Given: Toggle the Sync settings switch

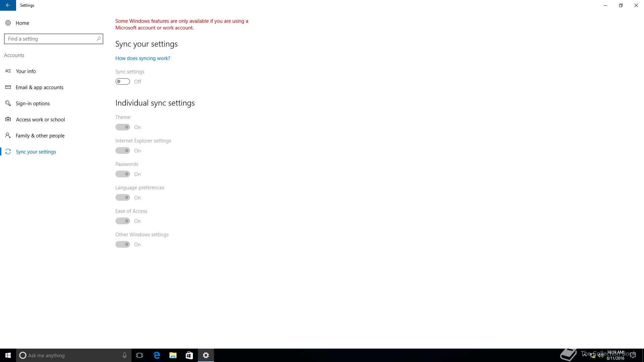Looking at the screenshot, I should tap(123, 81).
